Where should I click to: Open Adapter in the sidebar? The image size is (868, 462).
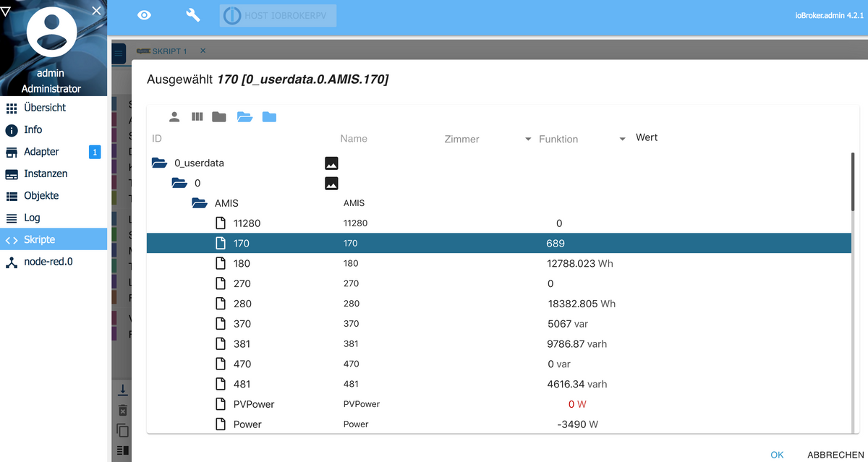tap(54, 152)
